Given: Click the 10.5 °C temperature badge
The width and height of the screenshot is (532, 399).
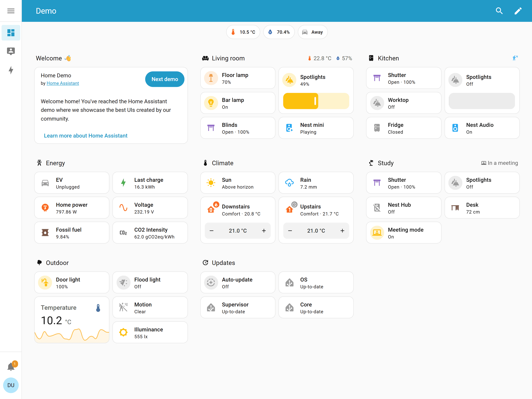Looking at the screenshot, I should point(243,32).
